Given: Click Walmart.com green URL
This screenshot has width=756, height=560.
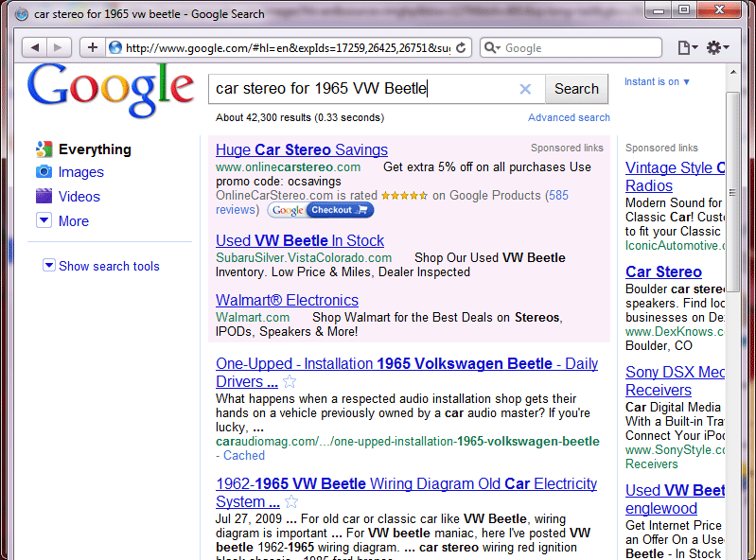Looking at the screenshot, I should [253, 318].
